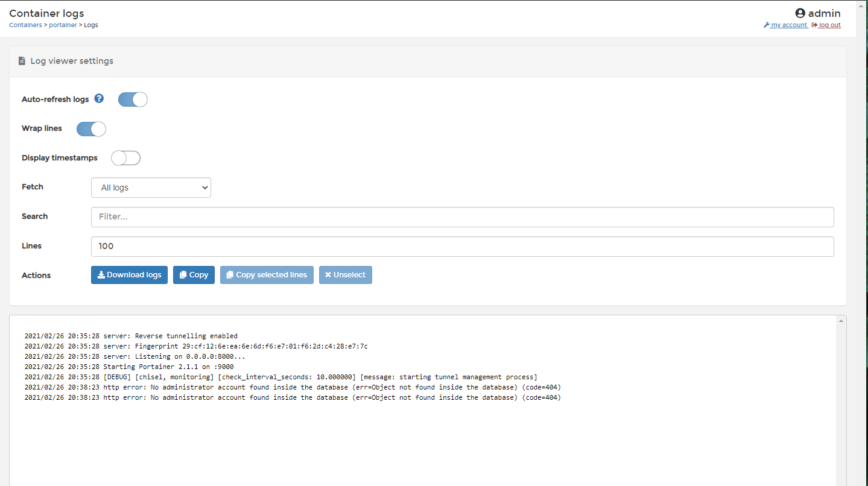Image resolution: width=868 pixels, height=486 pixels.
Task: Click the download icon on Download logs
Action: point(99,274)
